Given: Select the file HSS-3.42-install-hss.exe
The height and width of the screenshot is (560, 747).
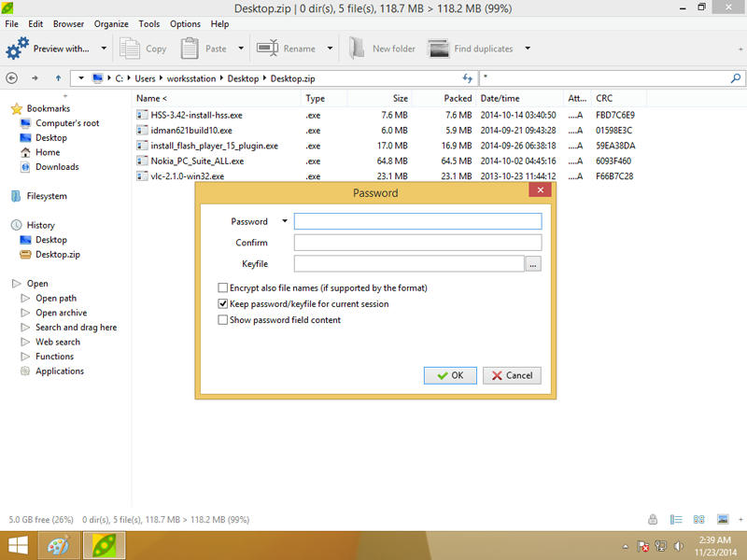Looking at the screenshot, I should point(196,115).
